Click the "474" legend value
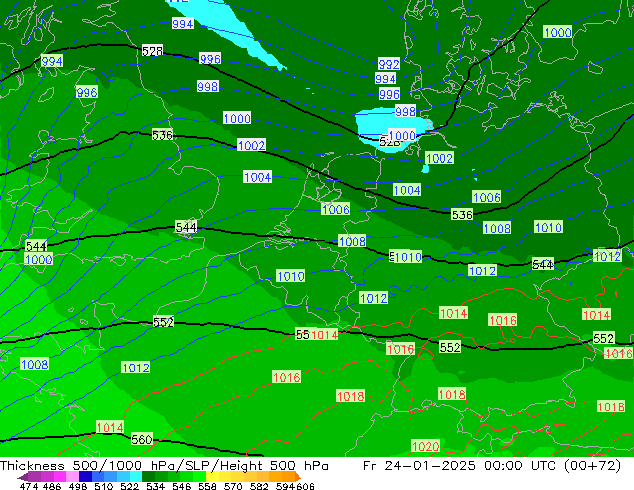The image size is (634, 490). (29, 486)
